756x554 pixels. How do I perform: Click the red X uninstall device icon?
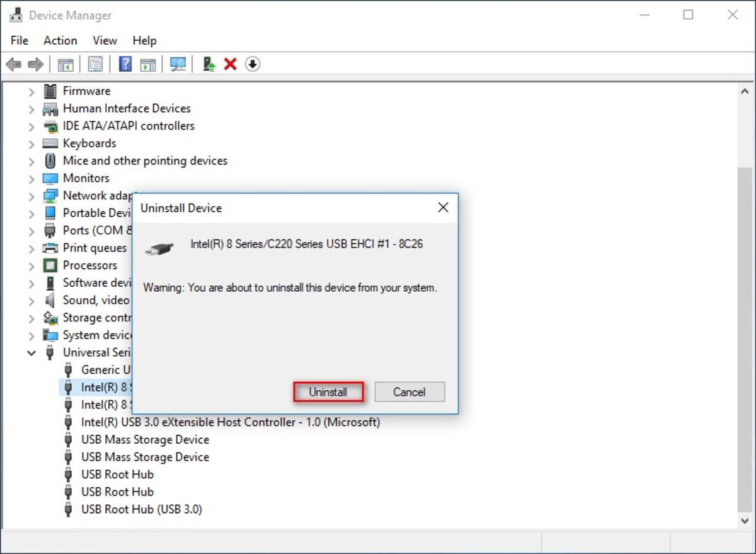tap(231, 64)
